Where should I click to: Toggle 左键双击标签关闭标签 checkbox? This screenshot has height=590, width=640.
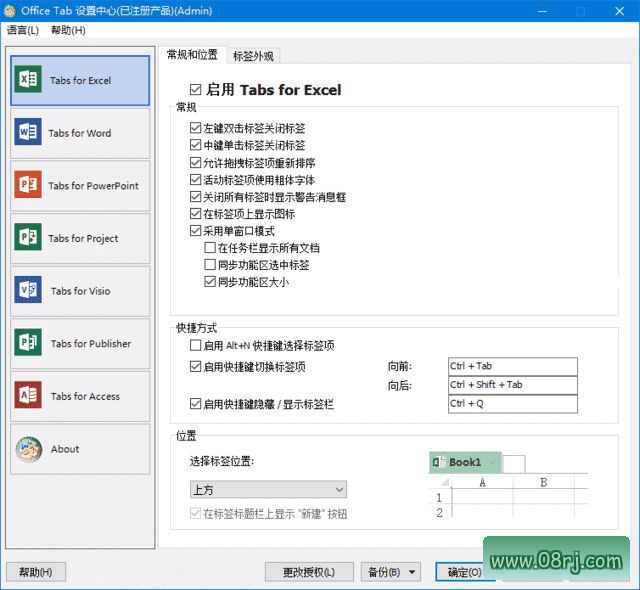(196, 128)
